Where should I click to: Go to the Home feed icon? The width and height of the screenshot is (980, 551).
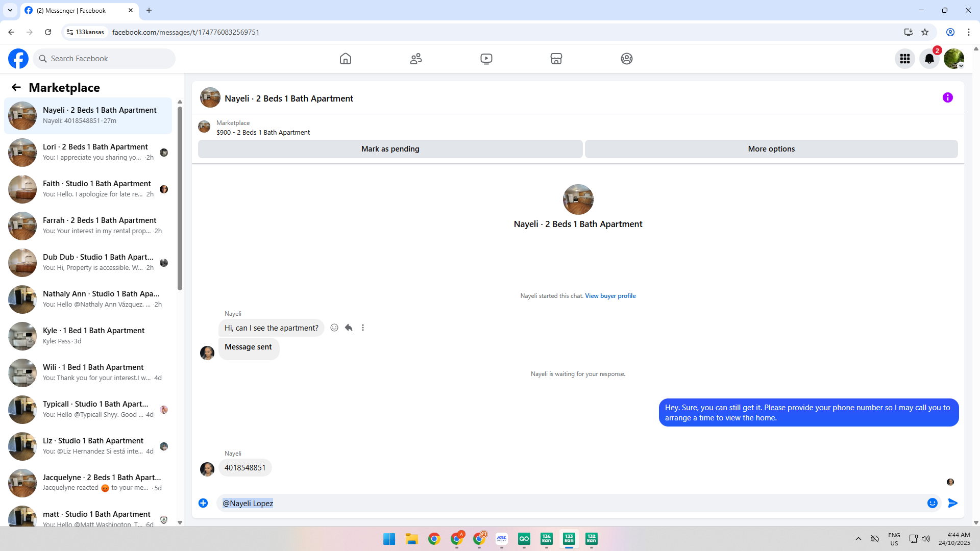346,59
